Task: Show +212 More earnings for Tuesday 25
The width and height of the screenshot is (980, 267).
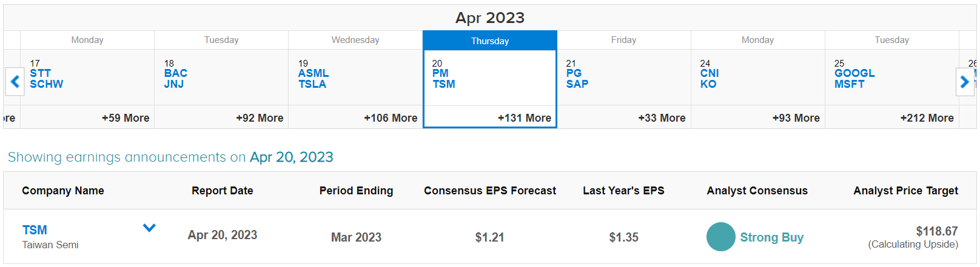Action: [x=927, y=118]
